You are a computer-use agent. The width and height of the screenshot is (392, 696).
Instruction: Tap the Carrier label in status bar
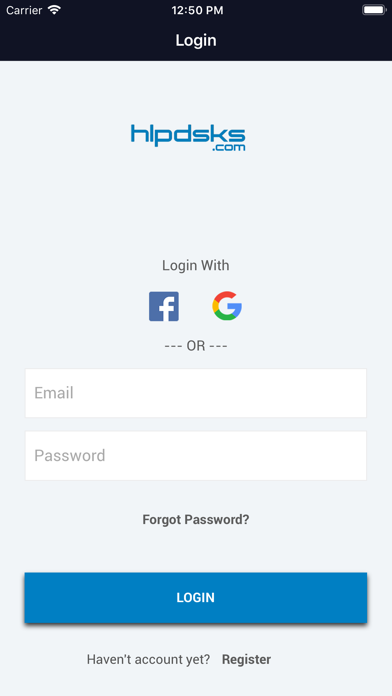(24, 10)
